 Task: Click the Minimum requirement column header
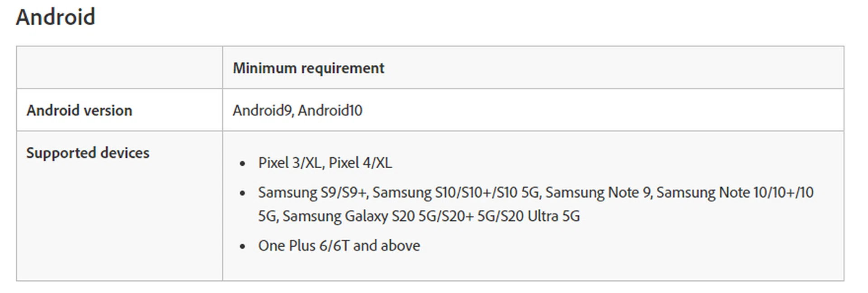click(x=308, y=68)
